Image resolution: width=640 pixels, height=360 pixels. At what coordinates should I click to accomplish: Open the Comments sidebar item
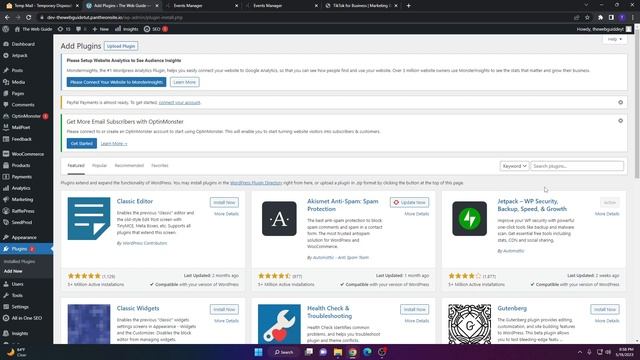coord(22,105)
